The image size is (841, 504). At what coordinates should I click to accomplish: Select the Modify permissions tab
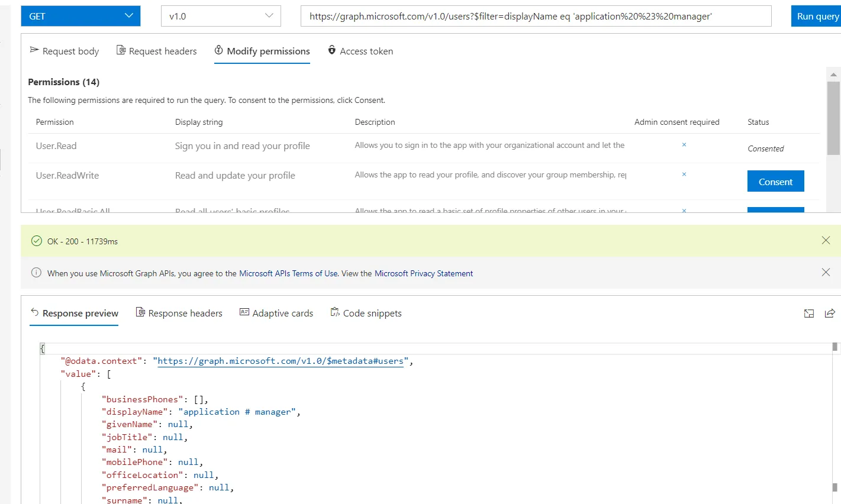coord(262,51)
